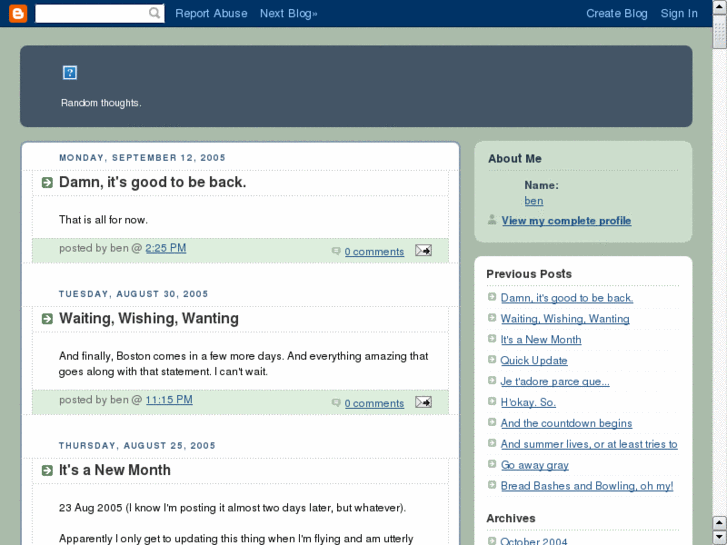Image resolution: width=727 pixels, height=545 pixels.
Task: Open previous post "Quick Update"
Action: click(x=534, y=360)
